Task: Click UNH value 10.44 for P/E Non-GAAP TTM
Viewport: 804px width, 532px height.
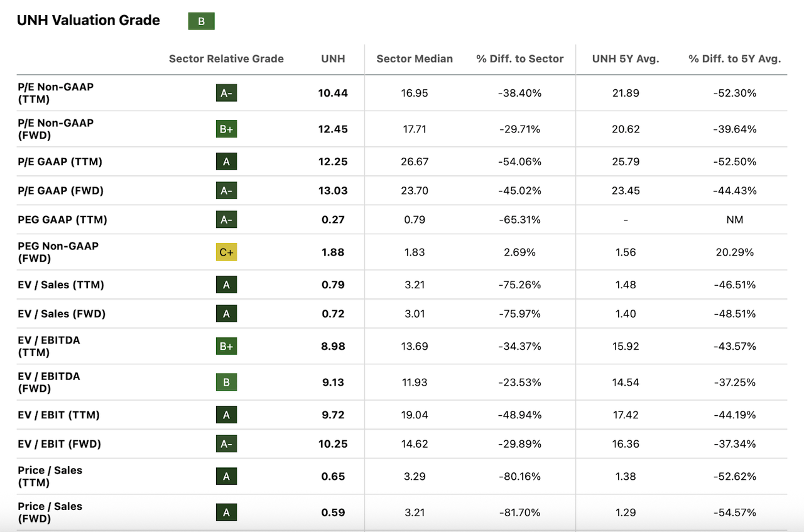Action: pos(333,93)
